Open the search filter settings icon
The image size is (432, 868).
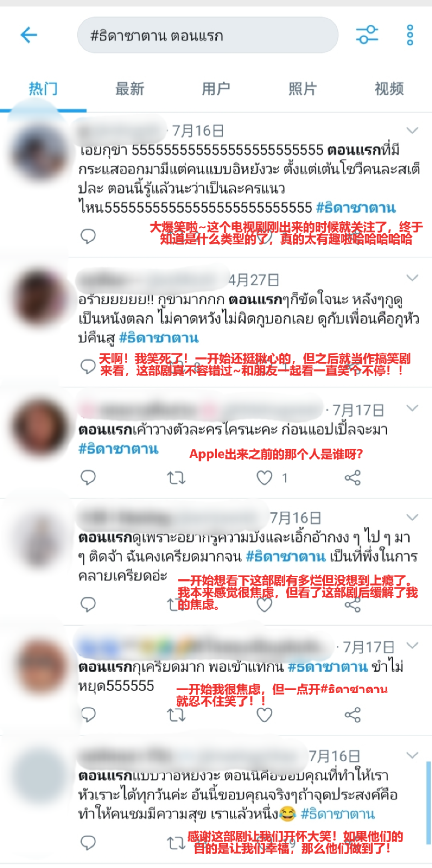367,35
